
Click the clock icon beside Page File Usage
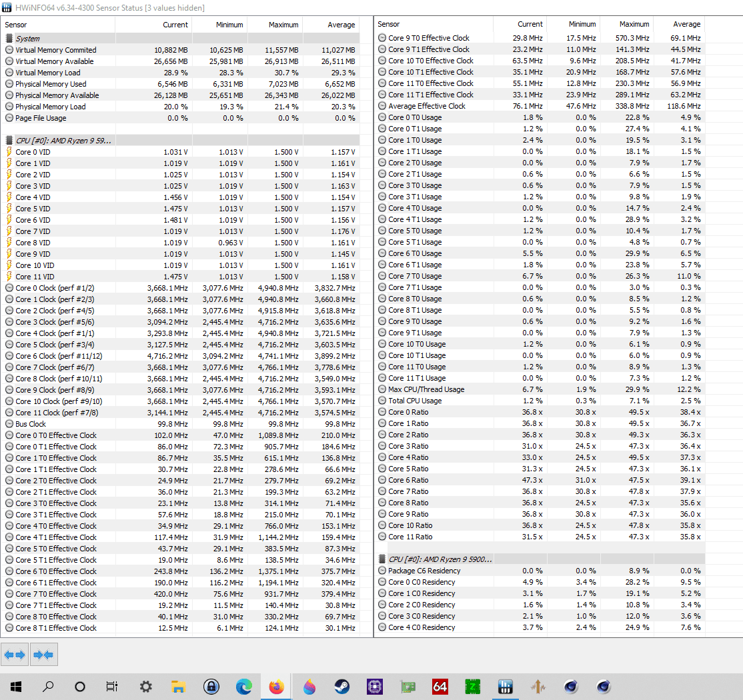(x=9, y=118)
